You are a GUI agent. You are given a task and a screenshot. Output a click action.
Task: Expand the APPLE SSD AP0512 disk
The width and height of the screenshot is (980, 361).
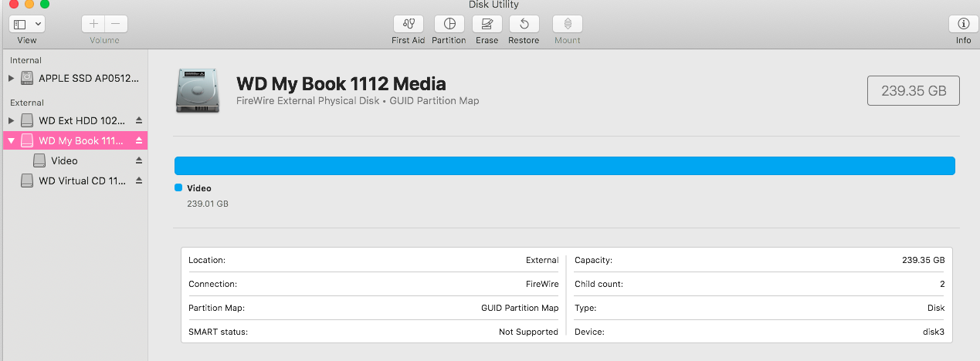(x=11, y=78)
